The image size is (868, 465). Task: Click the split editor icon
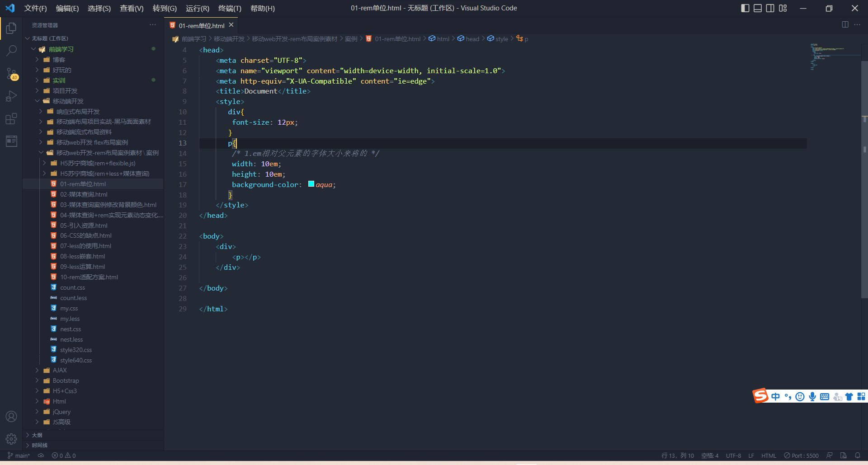845,25
